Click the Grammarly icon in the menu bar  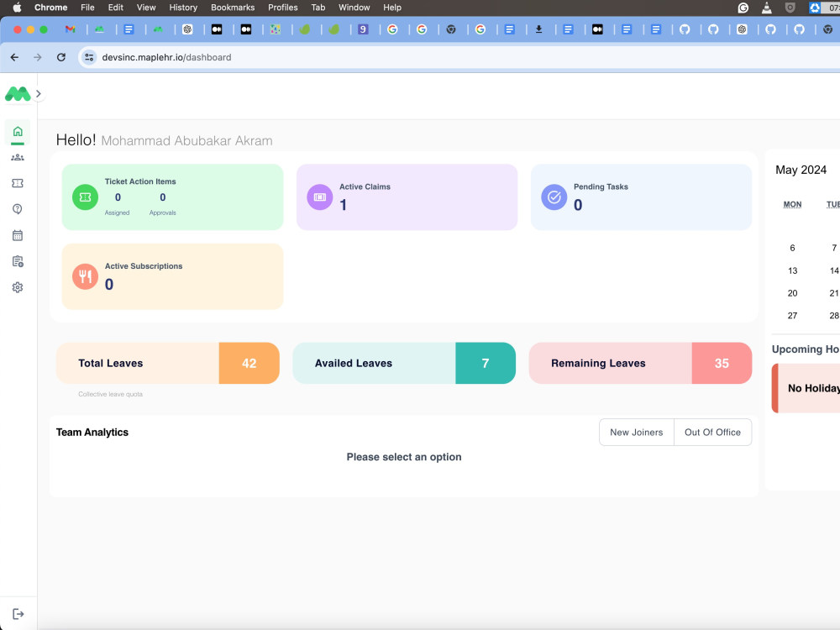point(743,8)
